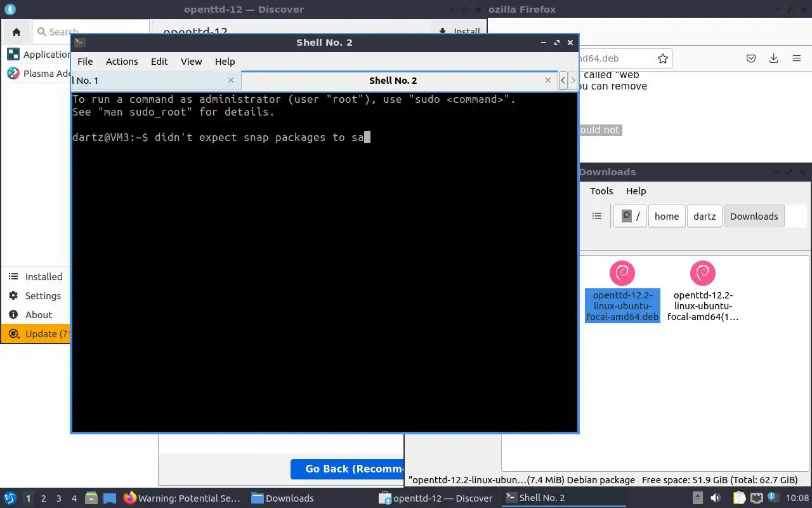Open the Update section in Discover

36,334
